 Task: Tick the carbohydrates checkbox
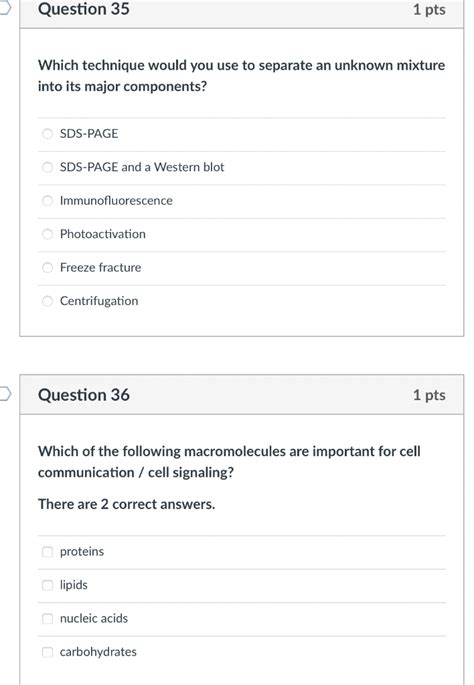pyautogui.click(x=47, y=652)
